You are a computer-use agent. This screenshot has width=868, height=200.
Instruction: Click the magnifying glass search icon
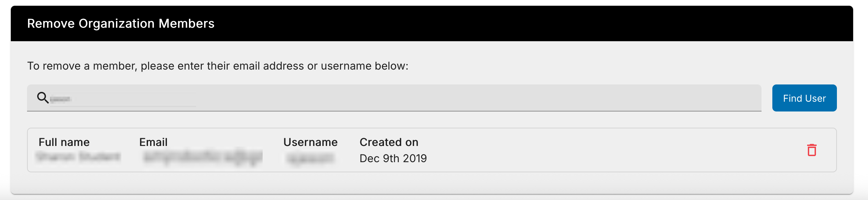(x=43, y=98)
